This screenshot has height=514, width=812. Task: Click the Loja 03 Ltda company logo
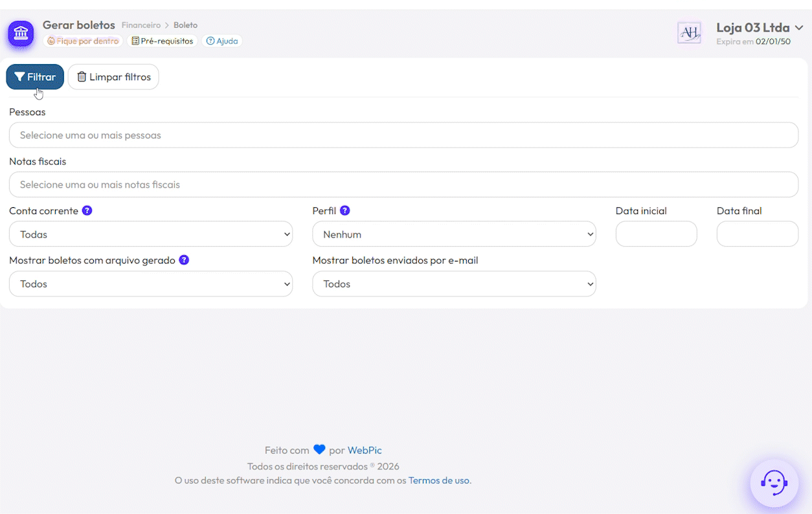pos(689,32)
